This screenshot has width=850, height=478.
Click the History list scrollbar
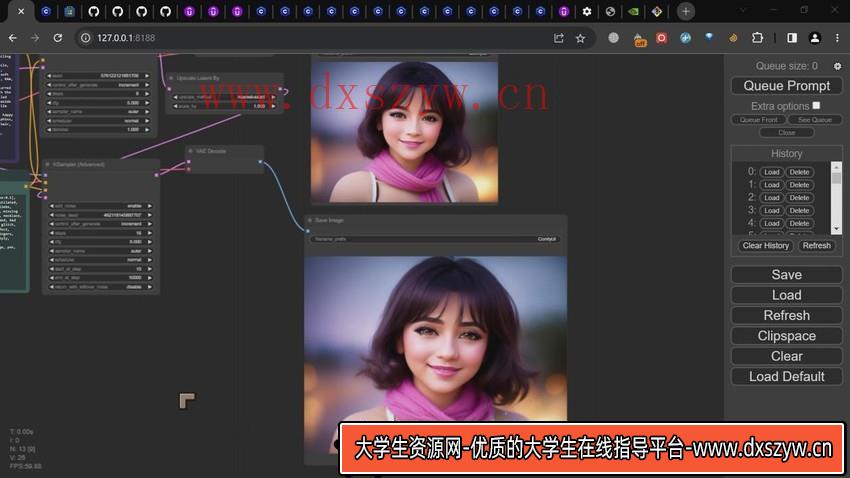[836, 198]
